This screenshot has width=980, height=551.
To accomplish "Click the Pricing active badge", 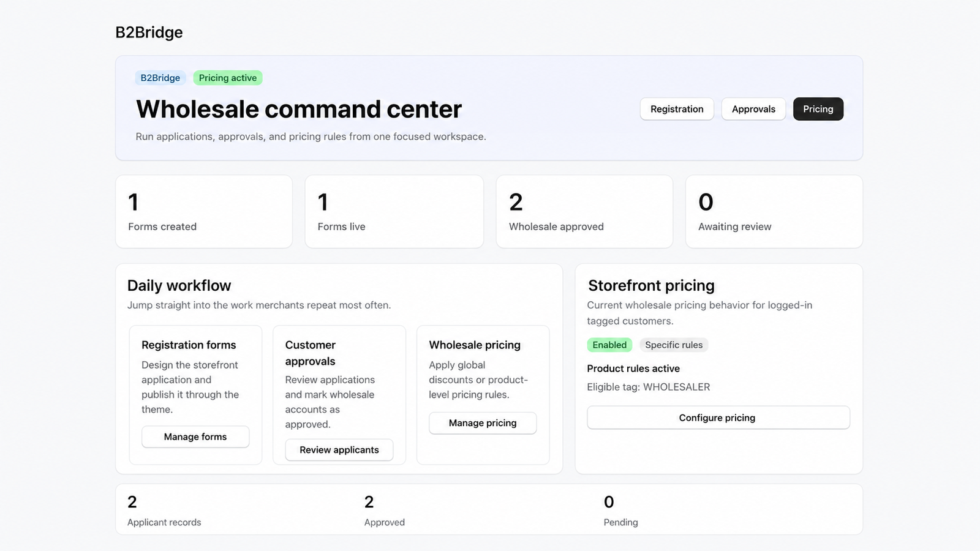I will [228, 78].
